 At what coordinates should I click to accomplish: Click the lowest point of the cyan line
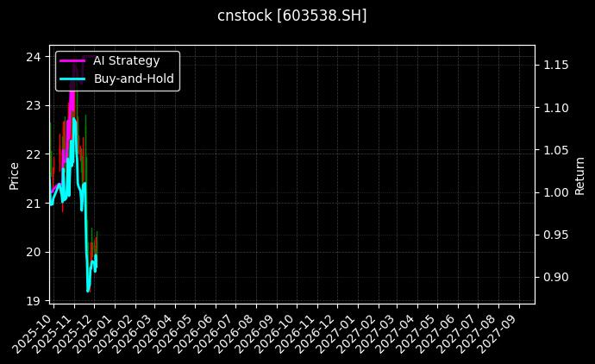pyautogui.click(x=88, y=291)
